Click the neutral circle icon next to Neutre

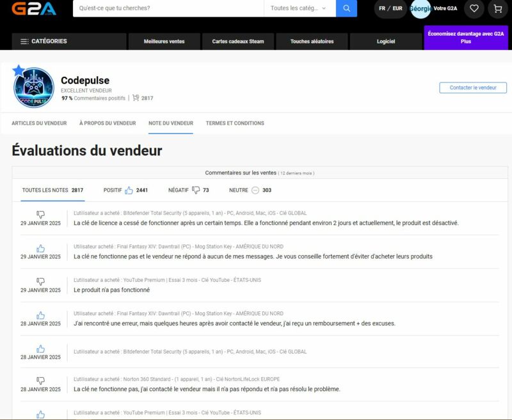(x=255, y=190)
